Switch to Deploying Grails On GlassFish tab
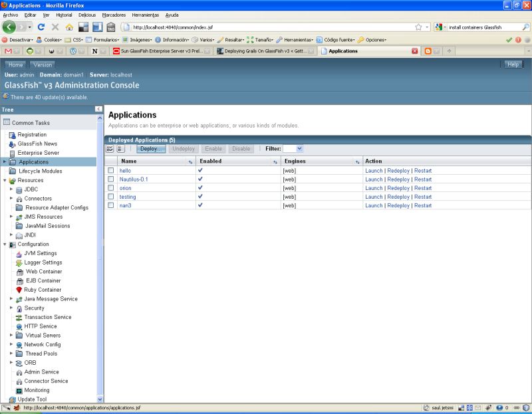The image size is (532, 414). pos(265,51)
